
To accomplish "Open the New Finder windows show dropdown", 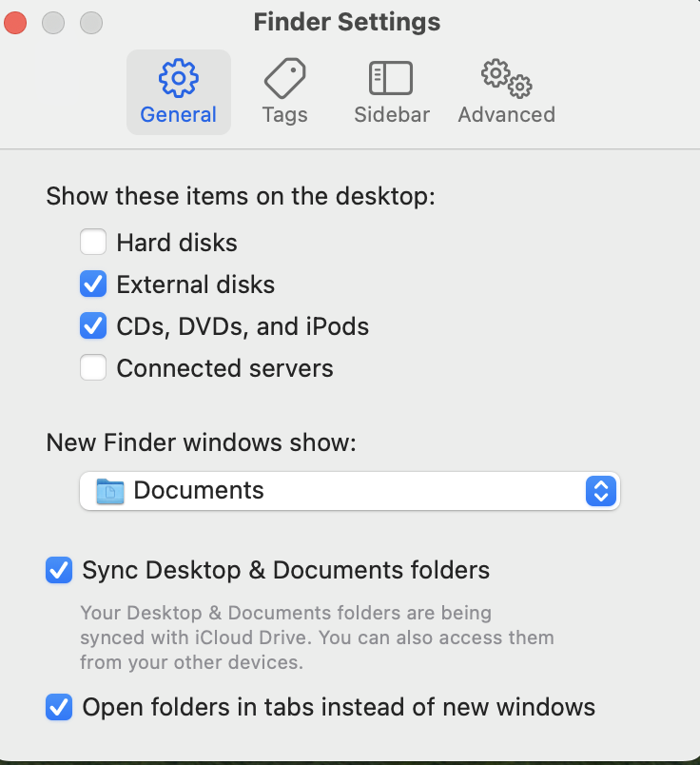I will point(350,491).
